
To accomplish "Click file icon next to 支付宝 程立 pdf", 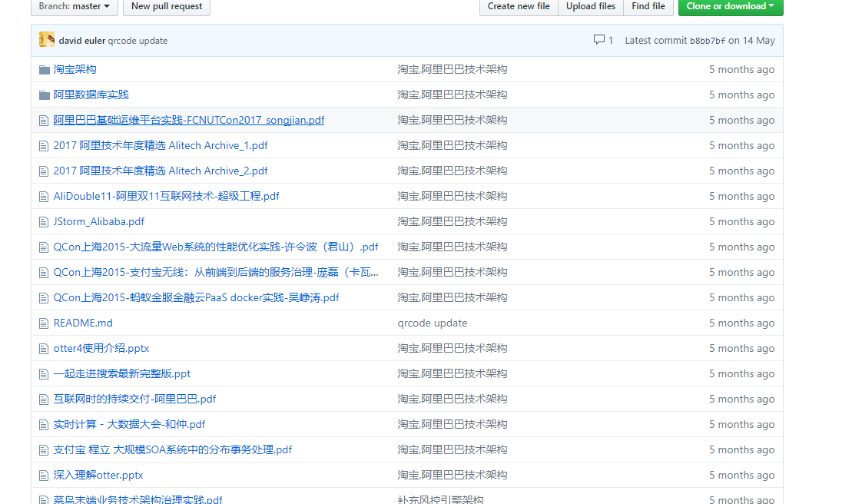I will click(44, 449).
